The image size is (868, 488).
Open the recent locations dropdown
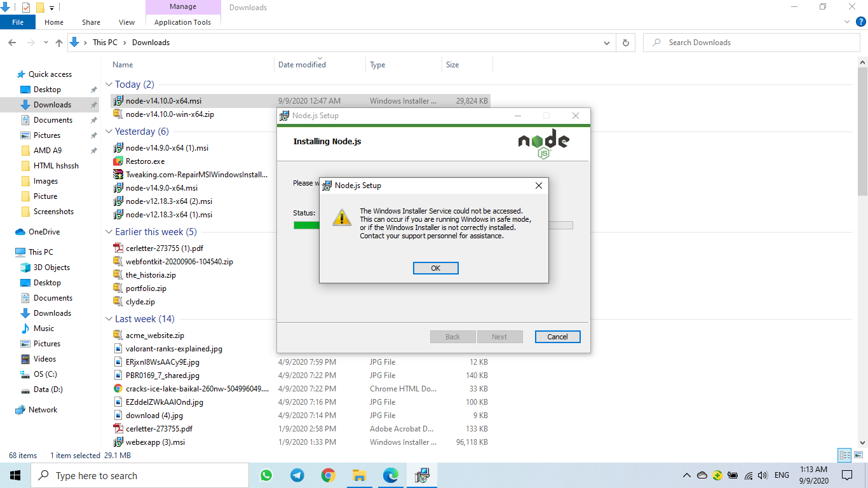[x=46, y=43]
